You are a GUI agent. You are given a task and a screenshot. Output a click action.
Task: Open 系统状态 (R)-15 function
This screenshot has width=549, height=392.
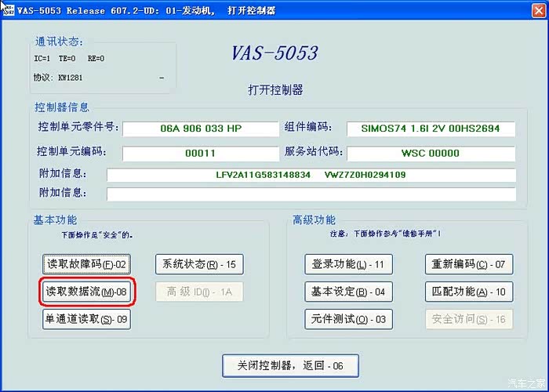pos(199,264)
